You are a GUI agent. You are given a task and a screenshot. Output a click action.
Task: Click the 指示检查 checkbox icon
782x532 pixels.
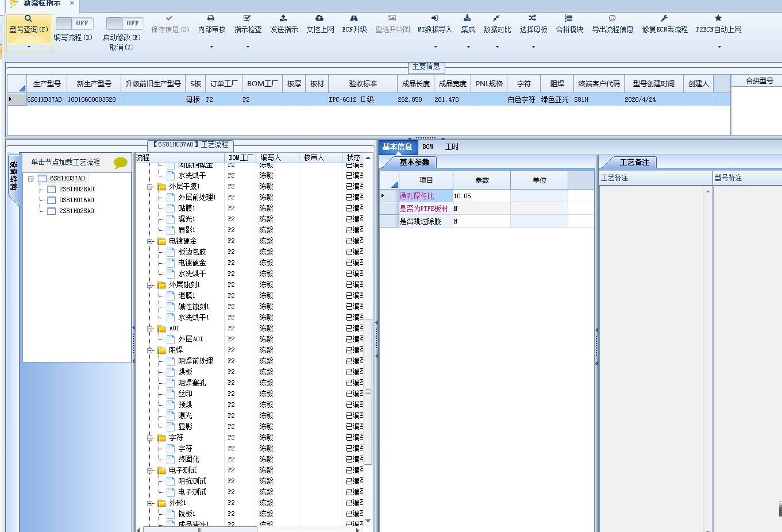coord(247,18)
